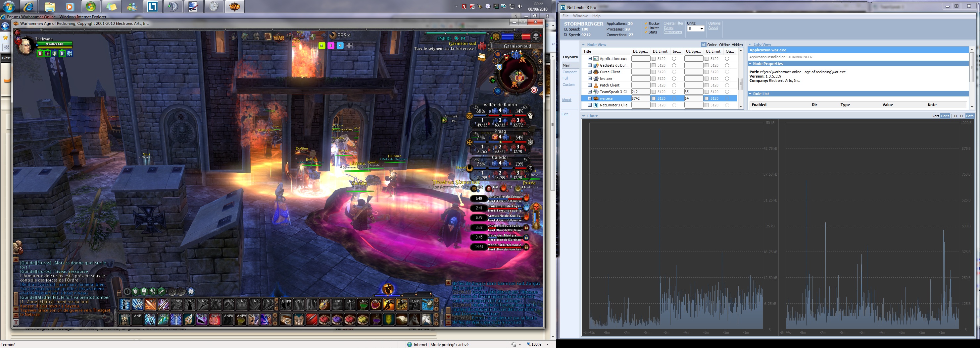Open the Units dropdown
Screen dimensions: 980x348
(x=696, y=29)
